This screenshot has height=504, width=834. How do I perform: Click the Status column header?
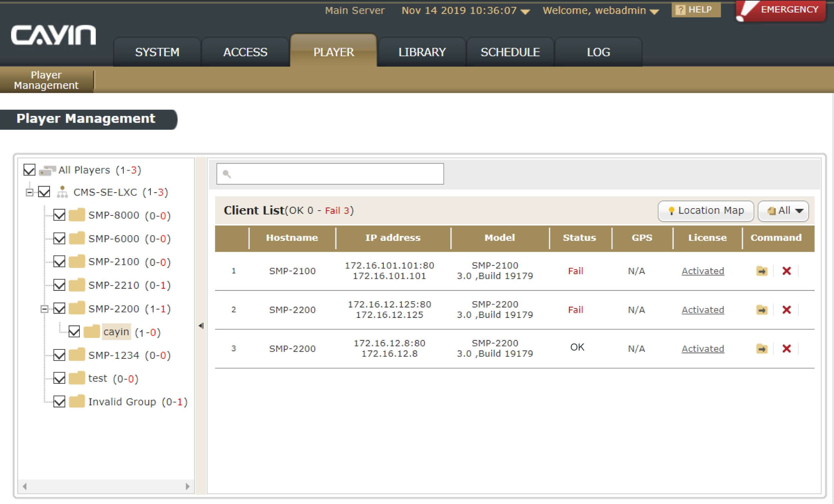click(580, 238)
